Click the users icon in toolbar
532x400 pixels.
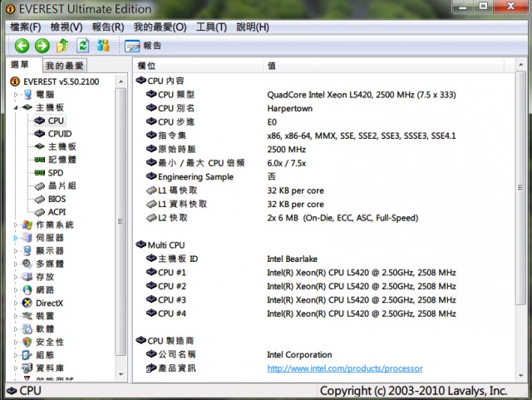(x=103, y=46)
